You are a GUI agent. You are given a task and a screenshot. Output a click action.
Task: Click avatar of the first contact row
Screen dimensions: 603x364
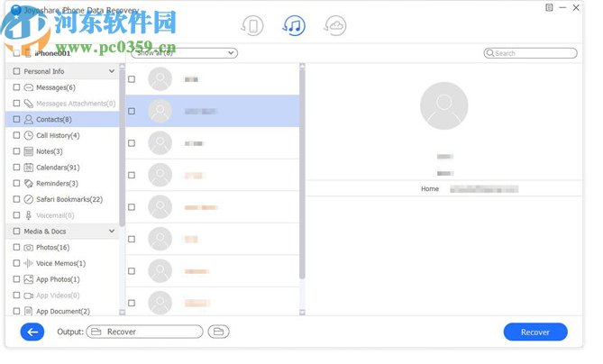coord(160,79)
